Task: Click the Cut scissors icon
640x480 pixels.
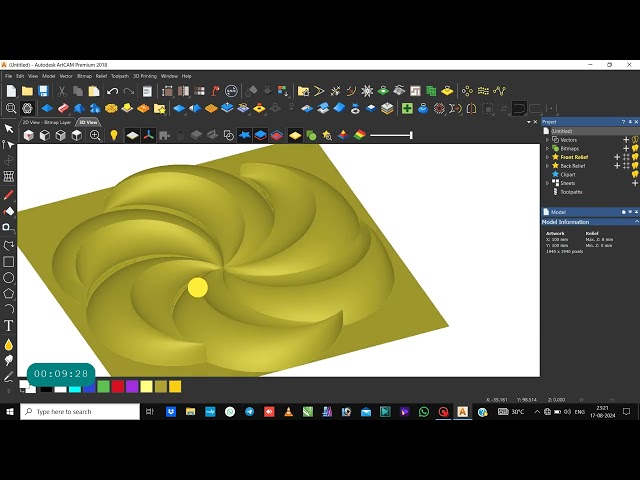Action: (62, 91)
